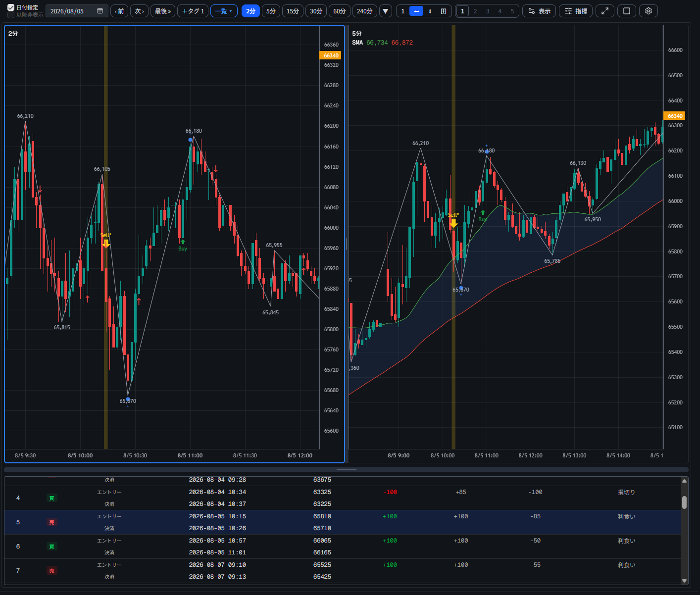
Task: Switch to the 30分 timeframe
Action: [316, 11]
